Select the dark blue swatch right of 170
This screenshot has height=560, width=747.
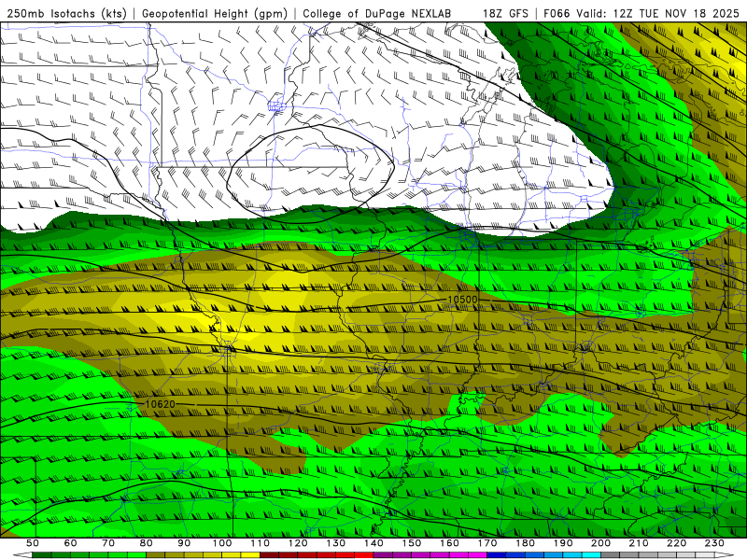point(497,555)
